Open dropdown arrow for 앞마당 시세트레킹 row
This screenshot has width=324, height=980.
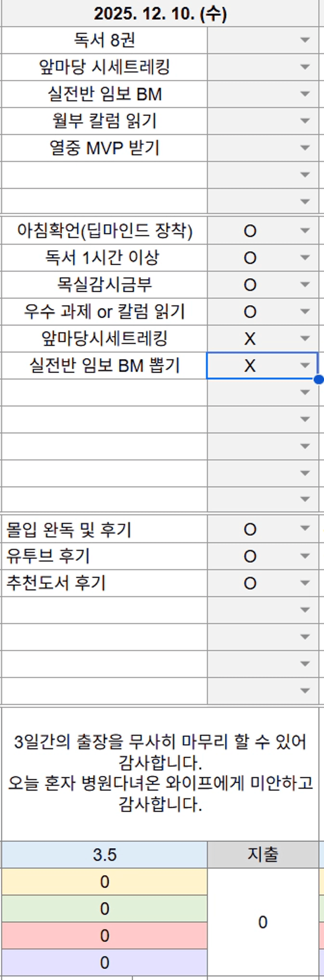[x=305, y=67]
